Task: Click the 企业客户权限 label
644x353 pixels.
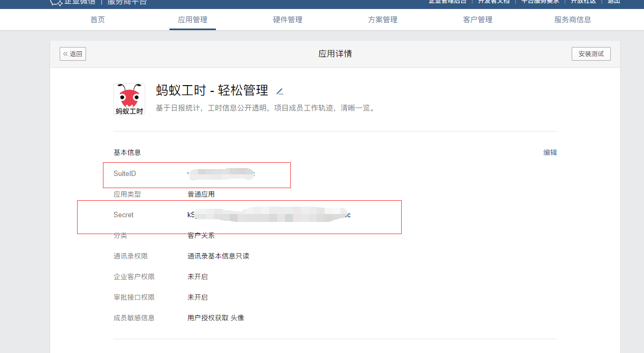Action: coord(134,277)
